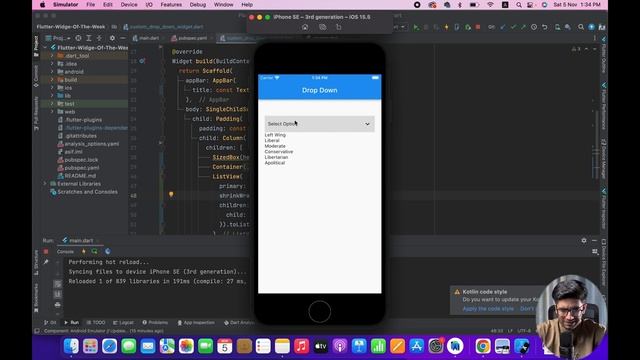Open Safari in the Dock

tap(109, 346)
